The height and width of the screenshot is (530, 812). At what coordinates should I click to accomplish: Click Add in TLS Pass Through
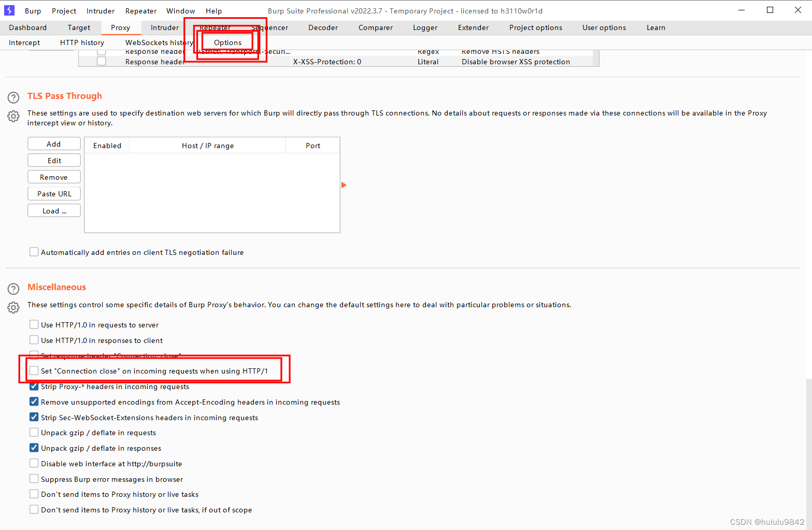pyautogui.click(x=54, y=144)
